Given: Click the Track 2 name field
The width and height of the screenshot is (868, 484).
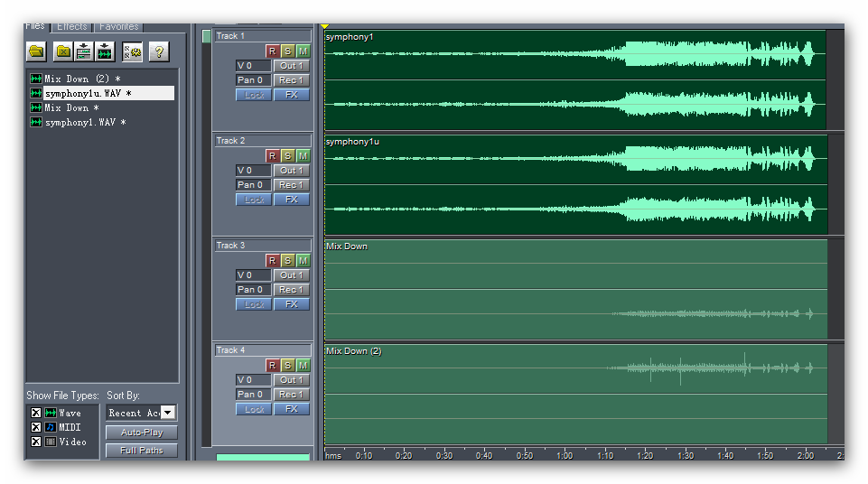Looking at the screenshot, I should (263, 141).
